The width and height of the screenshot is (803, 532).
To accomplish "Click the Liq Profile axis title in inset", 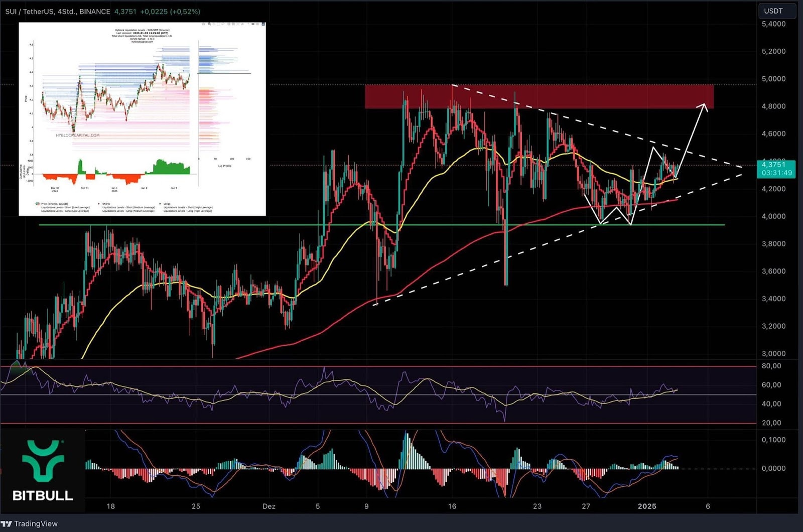I will tap(224, 166).
